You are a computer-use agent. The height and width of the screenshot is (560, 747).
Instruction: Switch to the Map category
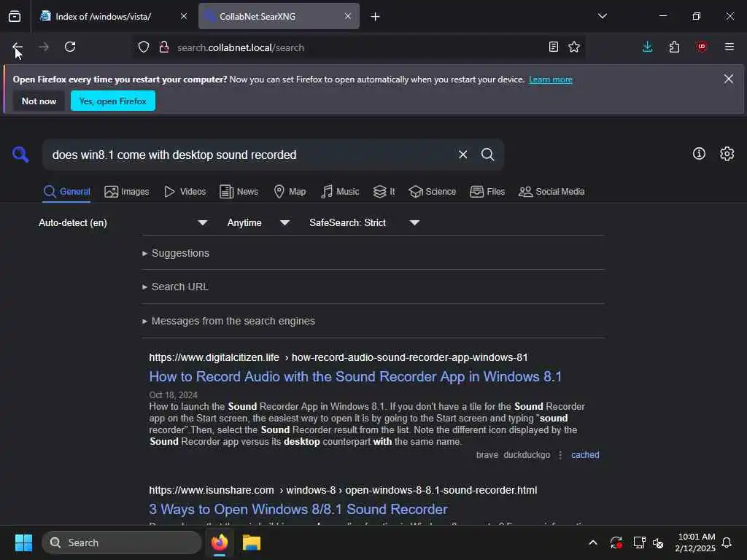pos(290,192)
